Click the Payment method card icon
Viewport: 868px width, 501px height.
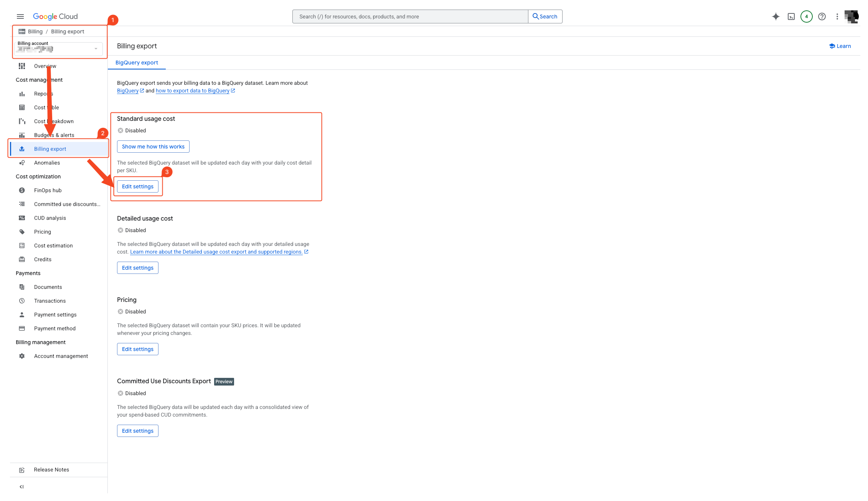coord(22,328)
